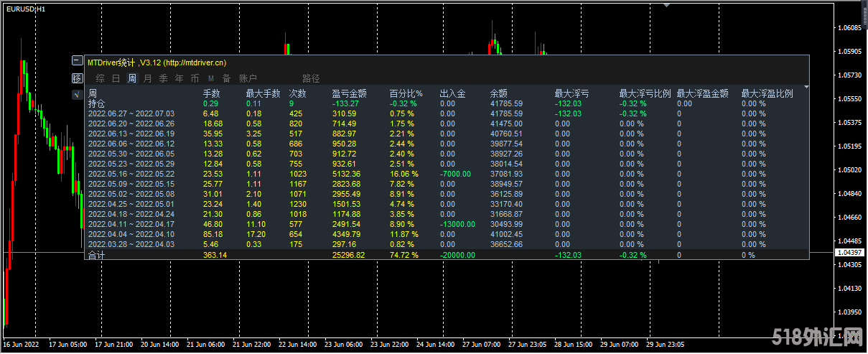Click the chart shift triangle marker at top

[x=667, y=4]
